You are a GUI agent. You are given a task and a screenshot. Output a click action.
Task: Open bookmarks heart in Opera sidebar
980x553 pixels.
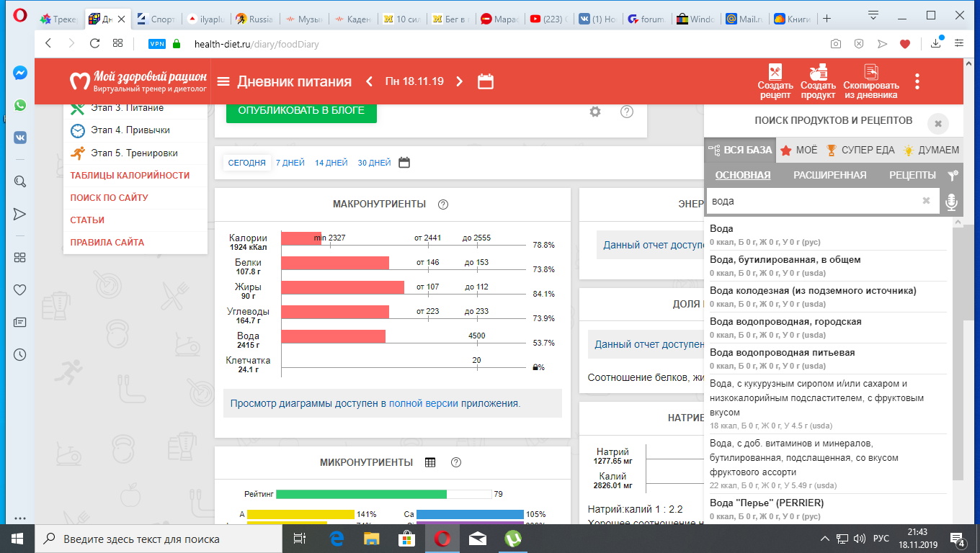[x=19, y=290]
